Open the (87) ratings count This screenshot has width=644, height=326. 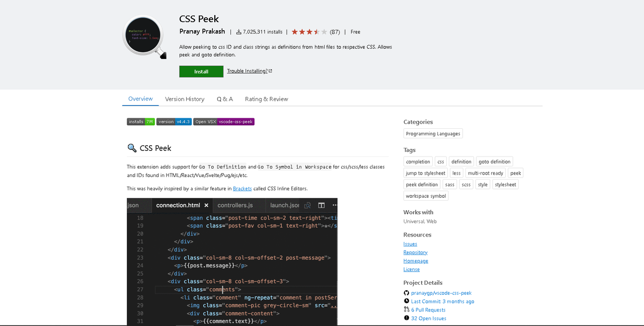(x=335, y=32)
